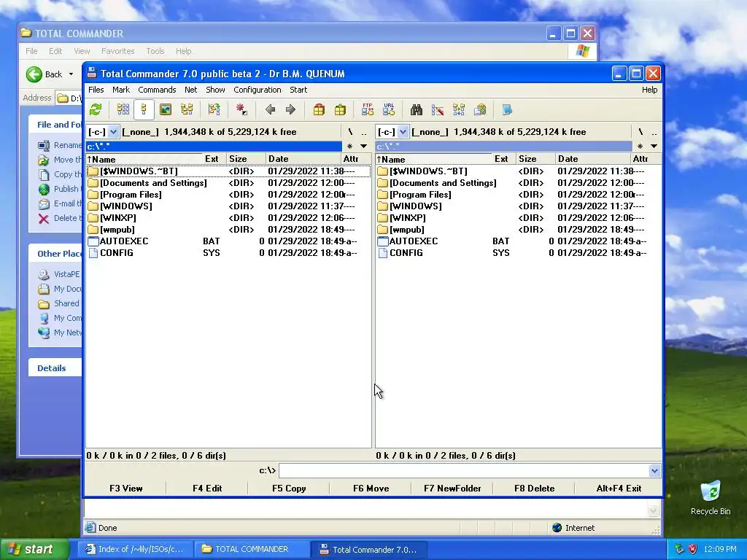Click the Unpack files box icon

340,110
